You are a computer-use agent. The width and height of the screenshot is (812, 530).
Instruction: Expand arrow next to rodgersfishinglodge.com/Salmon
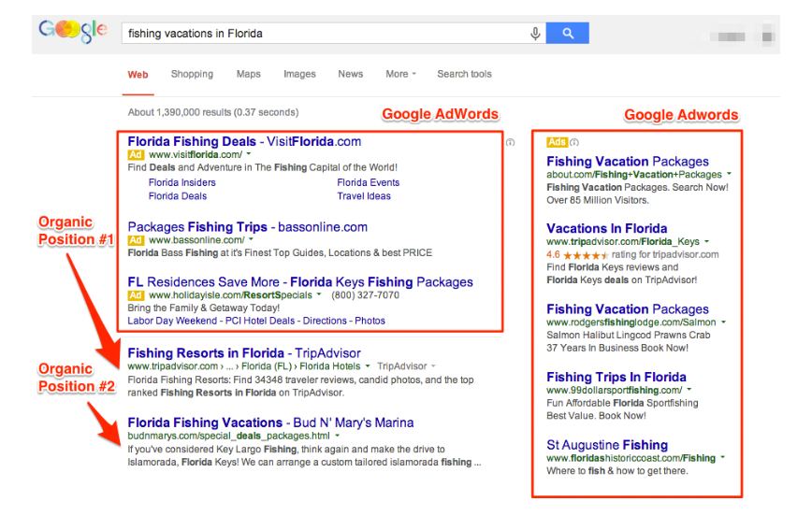[x=723, y=322]
